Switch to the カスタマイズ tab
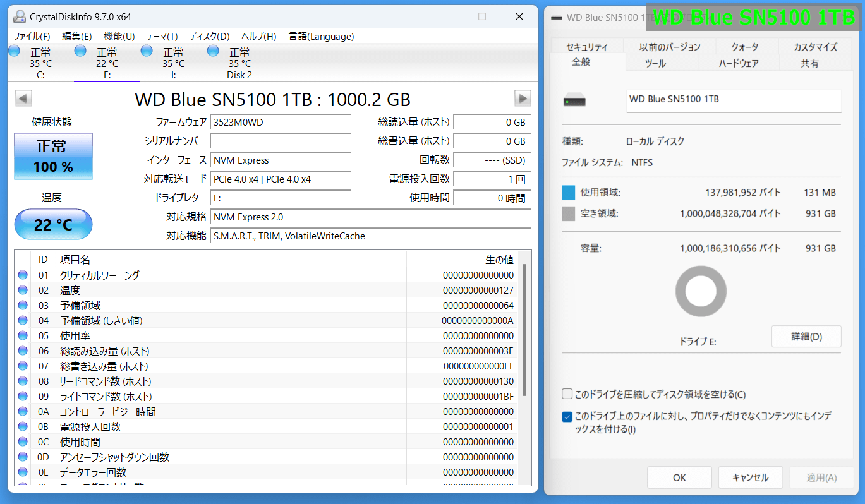This screenshot has height=504, width=865. 815,47
